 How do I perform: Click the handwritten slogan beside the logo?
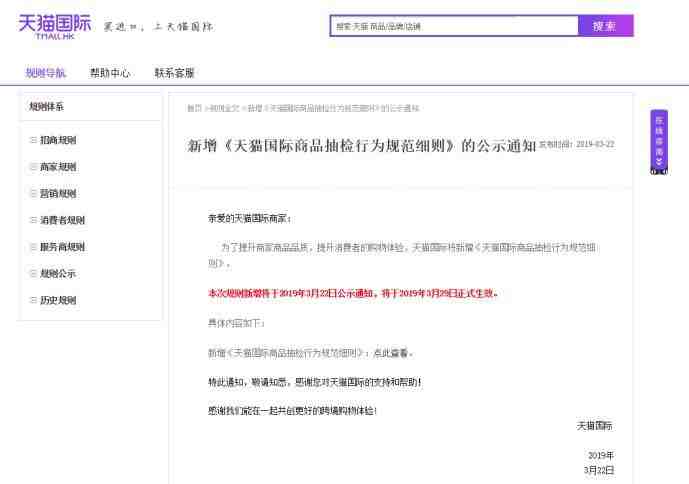[x=159, y=27]
